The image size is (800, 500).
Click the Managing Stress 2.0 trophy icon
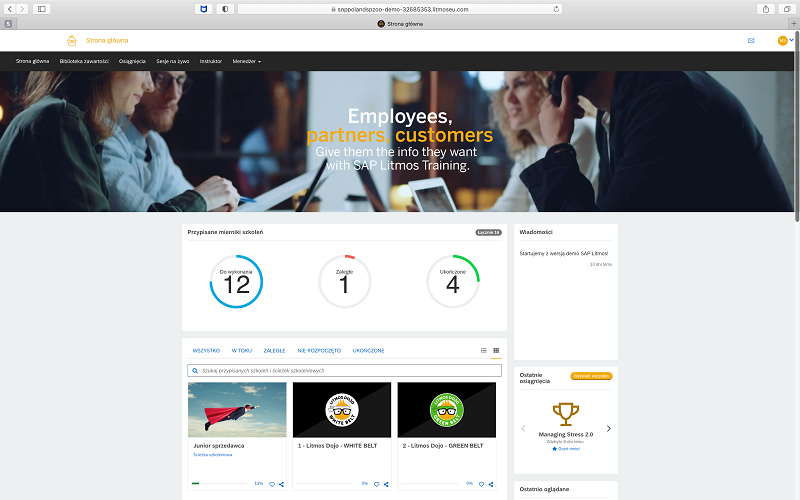click(566, 414)
